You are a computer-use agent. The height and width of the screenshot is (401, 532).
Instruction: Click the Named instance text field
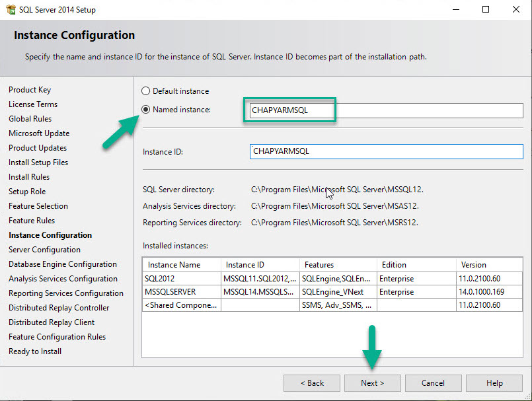click(386, 110)
